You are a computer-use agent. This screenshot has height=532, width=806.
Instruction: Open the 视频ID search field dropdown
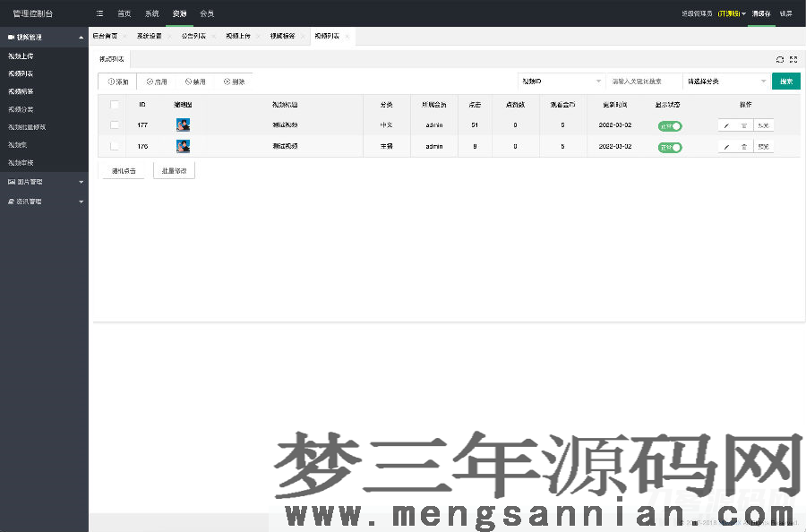[561, 82]
